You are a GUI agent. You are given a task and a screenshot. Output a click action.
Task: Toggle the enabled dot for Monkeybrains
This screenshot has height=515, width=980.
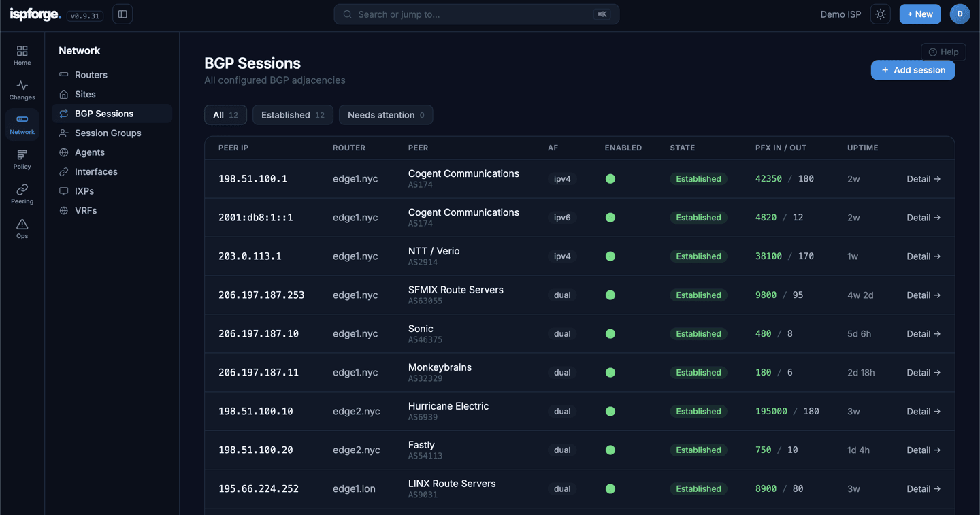click(x=610, y=373)
